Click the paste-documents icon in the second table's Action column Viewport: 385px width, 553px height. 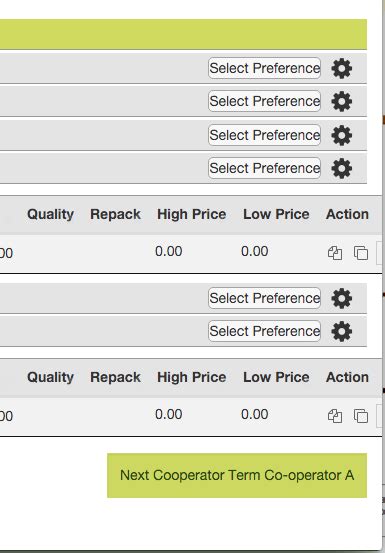(x=335, y=416)
